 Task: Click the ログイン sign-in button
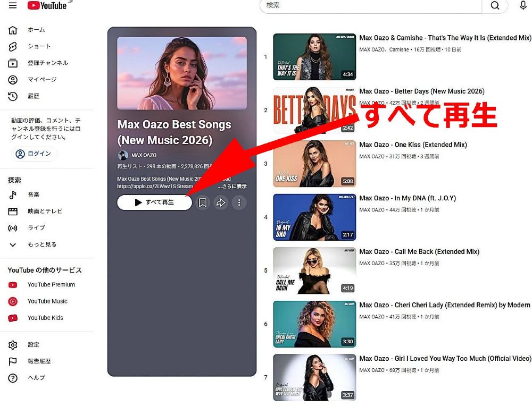pyautogui.click(x=34, y=154)
